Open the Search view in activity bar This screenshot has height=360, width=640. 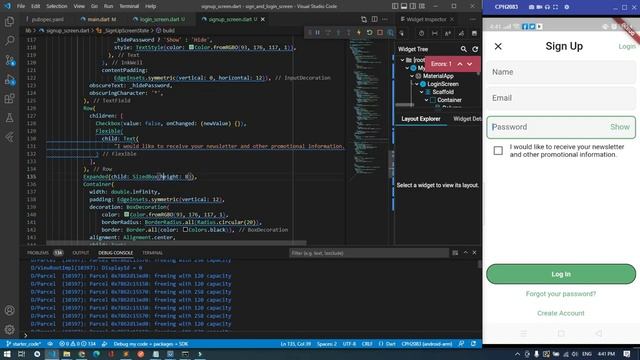9,40
